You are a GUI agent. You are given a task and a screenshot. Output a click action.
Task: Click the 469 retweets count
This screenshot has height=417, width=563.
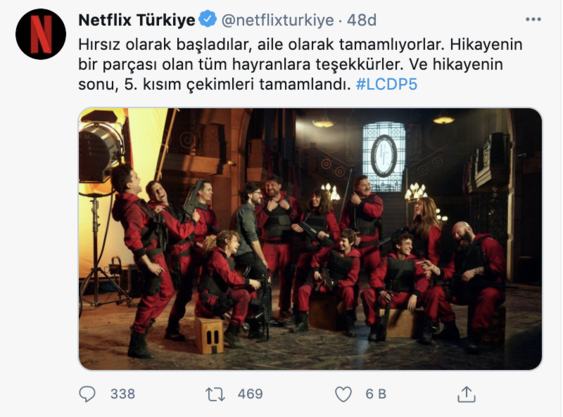tap(250, 394)
